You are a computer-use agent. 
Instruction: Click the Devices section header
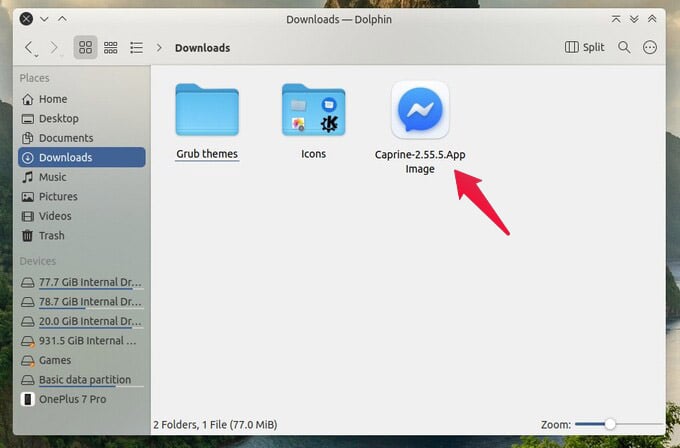pos(38,261)
